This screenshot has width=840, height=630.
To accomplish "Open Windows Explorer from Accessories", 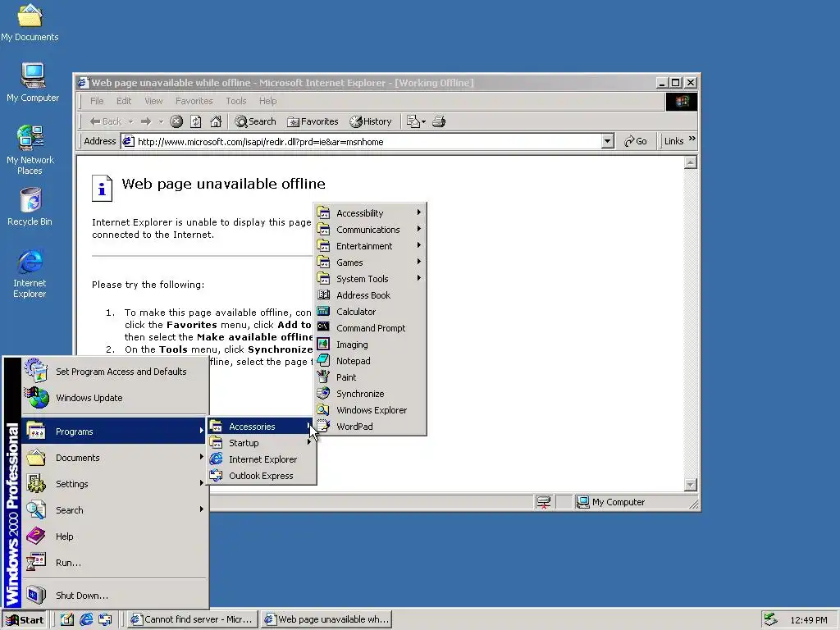I will point(370,410).
